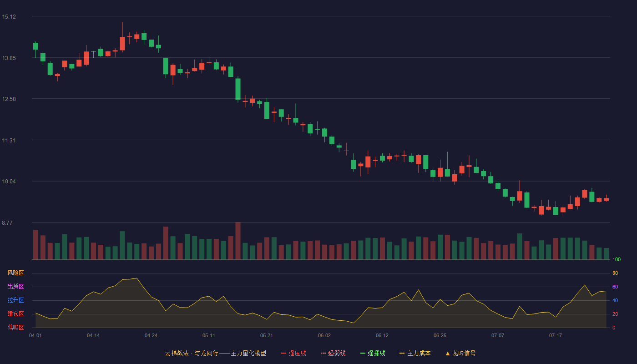
Task: Click the 13.85 price axis label
Action: pyautogui.click(x=9, y=58)
